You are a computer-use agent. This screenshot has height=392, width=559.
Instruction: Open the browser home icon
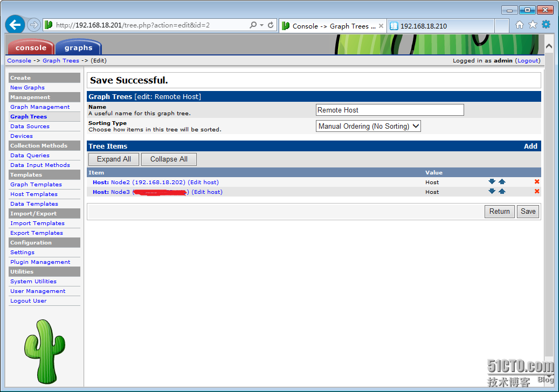pos(520,25)
